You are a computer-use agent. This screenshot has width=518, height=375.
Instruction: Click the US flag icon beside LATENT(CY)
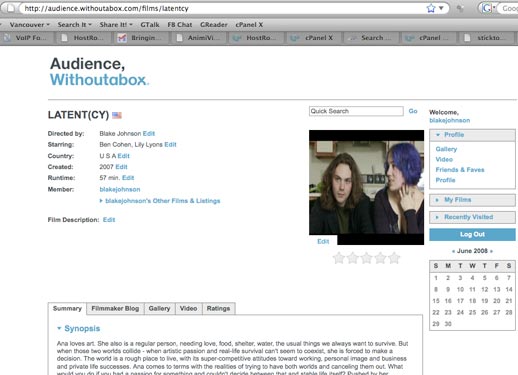click(x=117, y=115)
